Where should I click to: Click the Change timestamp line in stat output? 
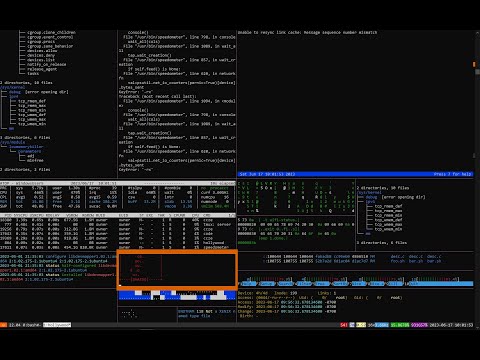(287, 311)
